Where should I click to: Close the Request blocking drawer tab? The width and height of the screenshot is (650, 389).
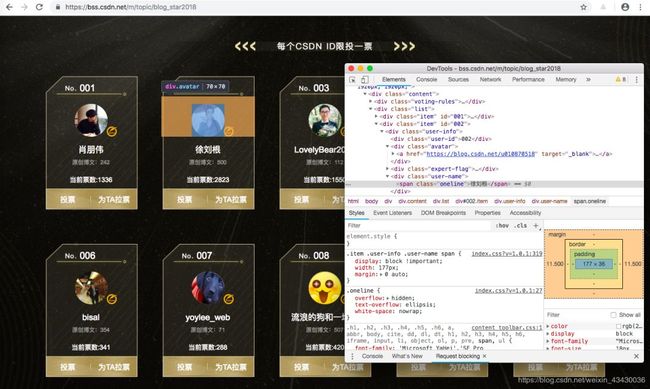[485, 356]
